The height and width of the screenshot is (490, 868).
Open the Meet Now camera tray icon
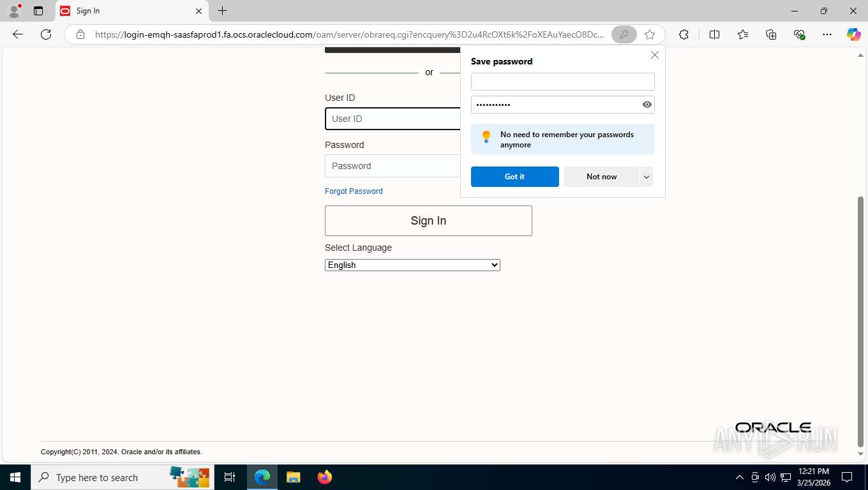tap(755, 477)
